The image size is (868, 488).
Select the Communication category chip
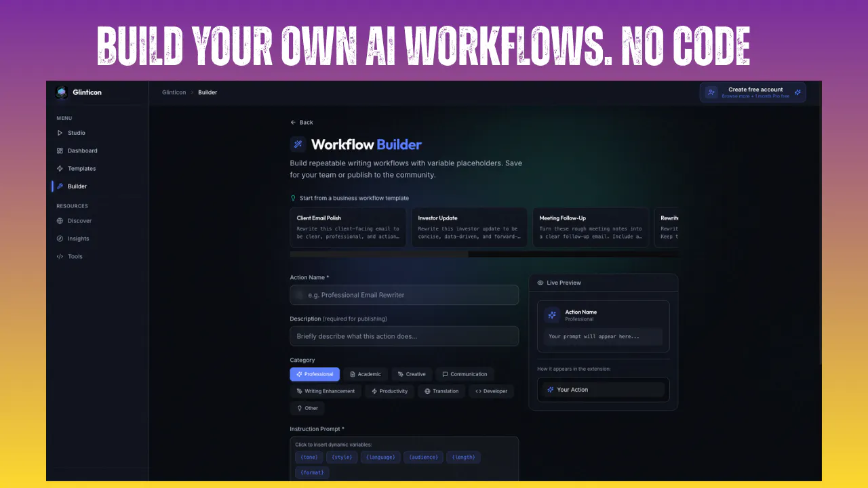tap(465, 374)
